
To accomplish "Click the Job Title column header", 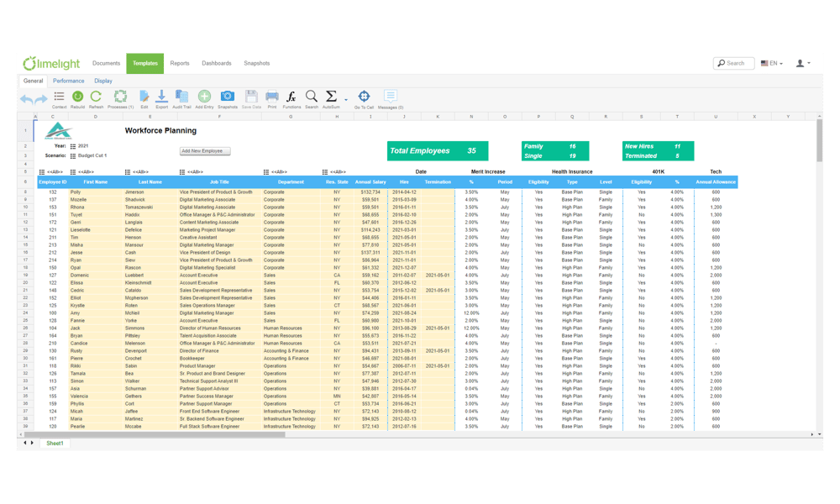I will [219, 182].
